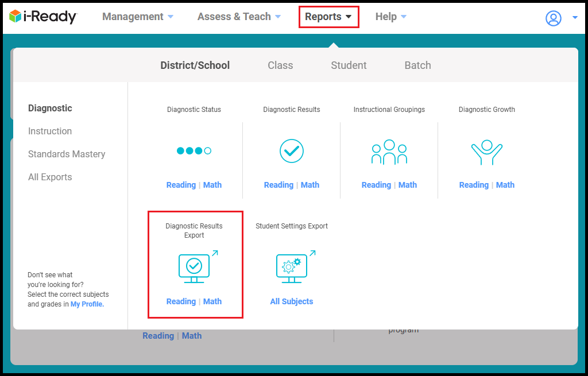Click the Instructional Groupings people icon
The height and width of the screenshot is (376, 588).
pyautogui.click(x=389, y=152)
